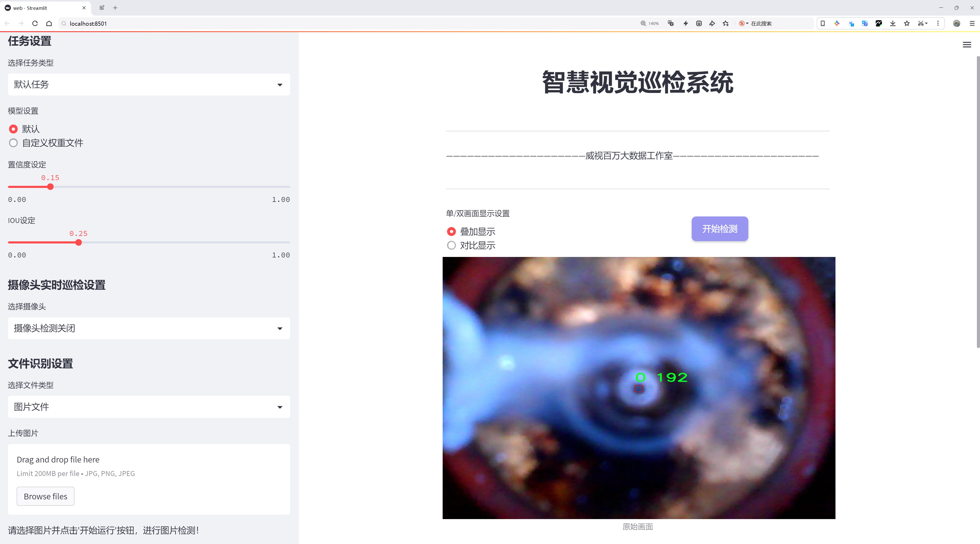Click the browser forward arrow
The width and height of the screenshot is (980, 544).
tap(21, 23)
